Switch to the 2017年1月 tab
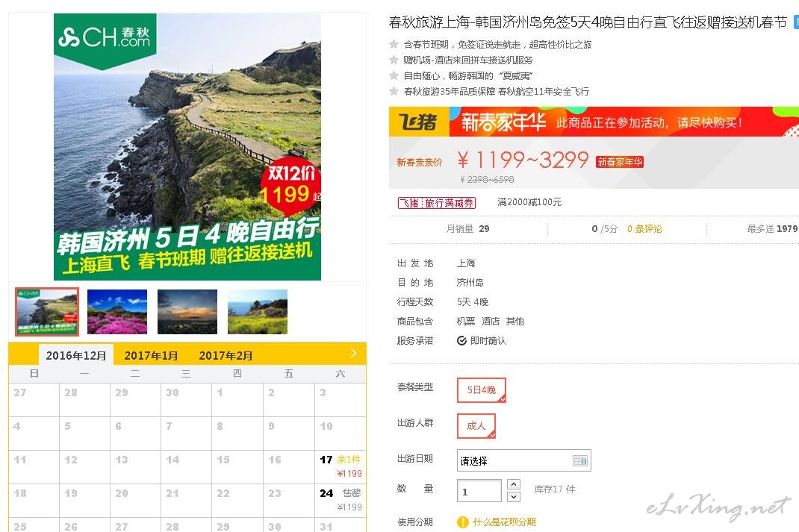Viewport: 799px width, 532px height. pos(152,355)
